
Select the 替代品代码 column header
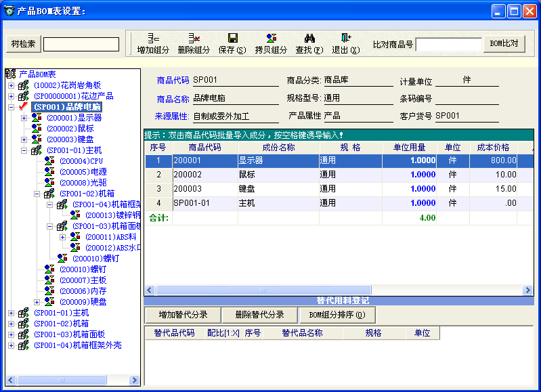tap(175, 333)
